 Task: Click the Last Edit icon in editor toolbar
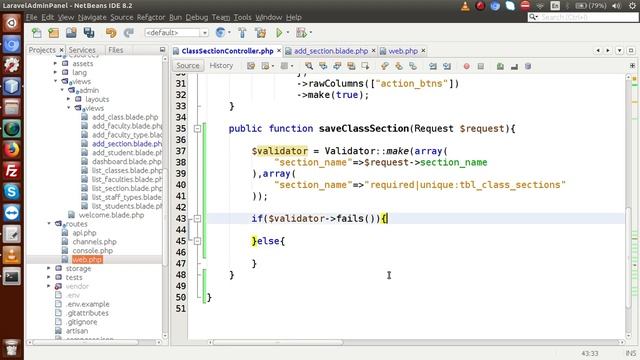click(251, 66)
